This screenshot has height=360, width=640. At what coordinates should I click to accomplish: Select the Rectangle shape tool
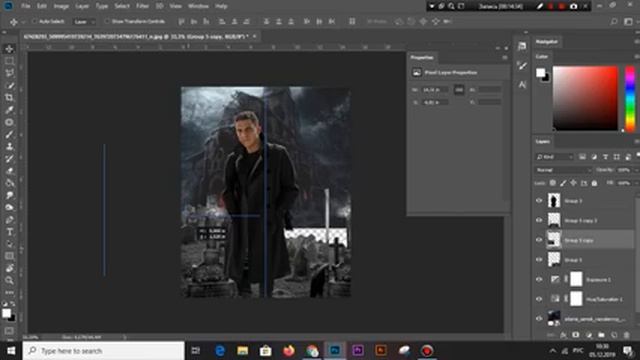coord(9,256)
